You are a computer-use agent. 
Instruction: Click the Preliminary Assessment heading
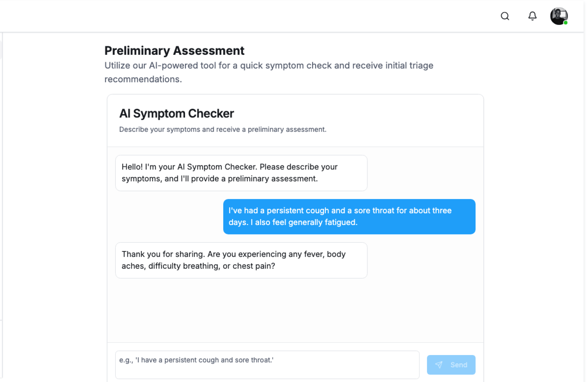click(x=174, y=51)
